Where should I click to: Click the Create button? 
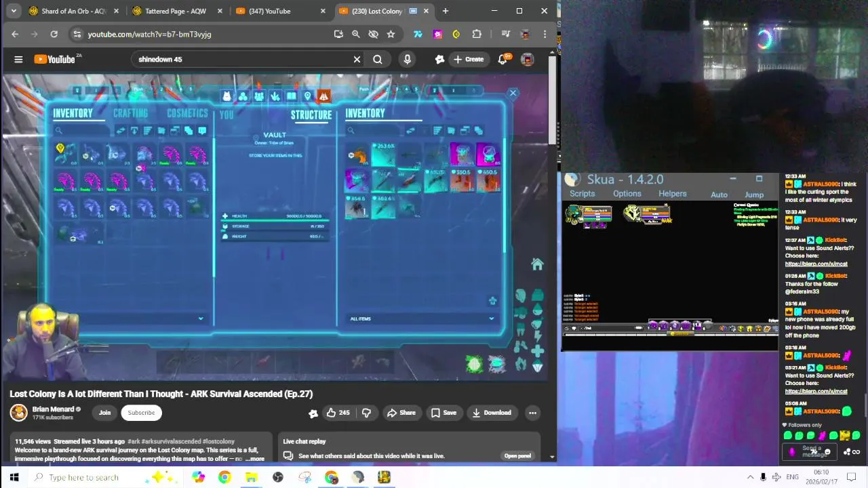click(469, 60)
